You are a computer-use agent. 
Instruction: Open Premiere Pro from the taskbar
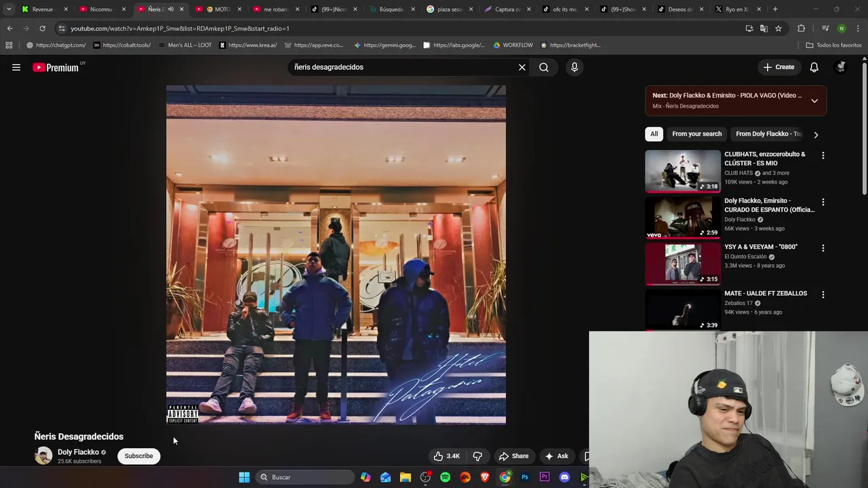point(545,477)
